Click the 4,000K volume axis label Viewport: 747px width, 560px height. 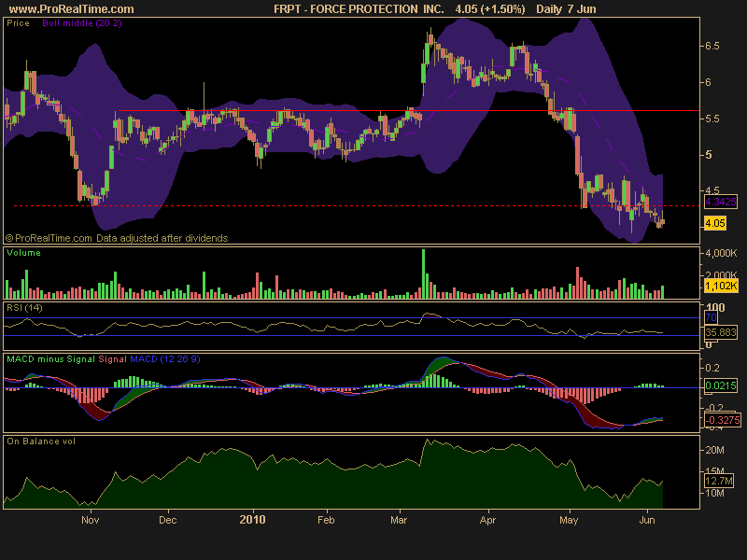721,253
